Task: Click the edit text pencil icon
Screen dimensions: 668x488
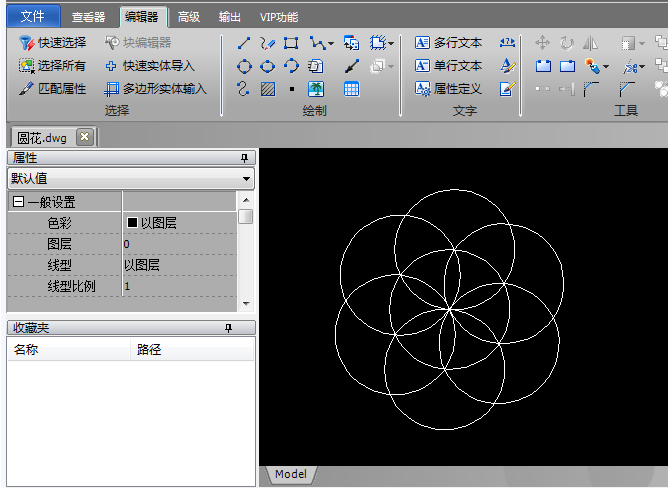Action: 507,89
